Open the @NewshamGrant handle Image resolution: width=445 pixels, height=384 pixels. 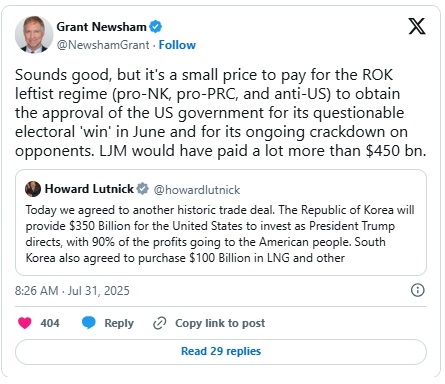[103, 45]
